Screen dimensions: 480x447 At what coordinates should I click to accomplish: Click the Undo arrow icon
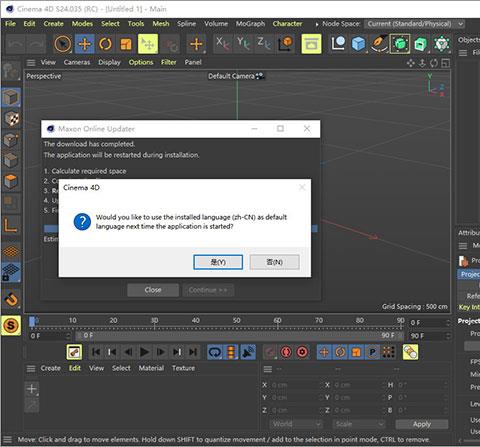coord(15,44)
